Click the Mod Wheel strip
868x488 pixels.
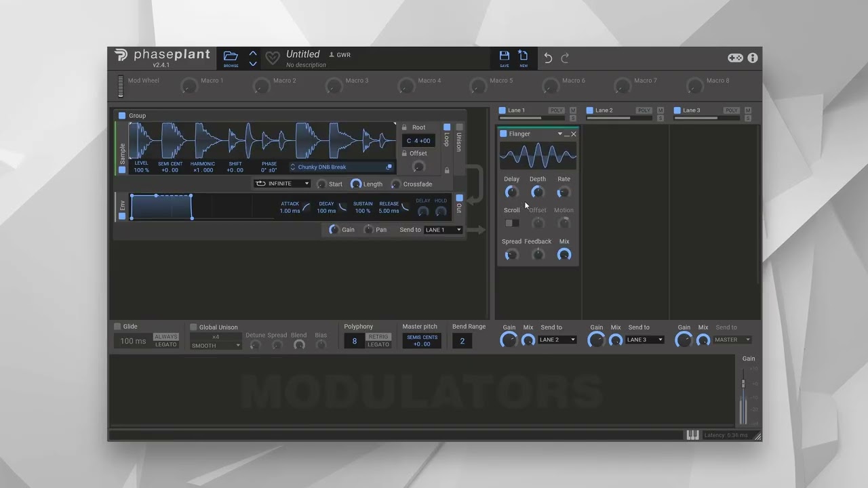click(x=121, y=86)
